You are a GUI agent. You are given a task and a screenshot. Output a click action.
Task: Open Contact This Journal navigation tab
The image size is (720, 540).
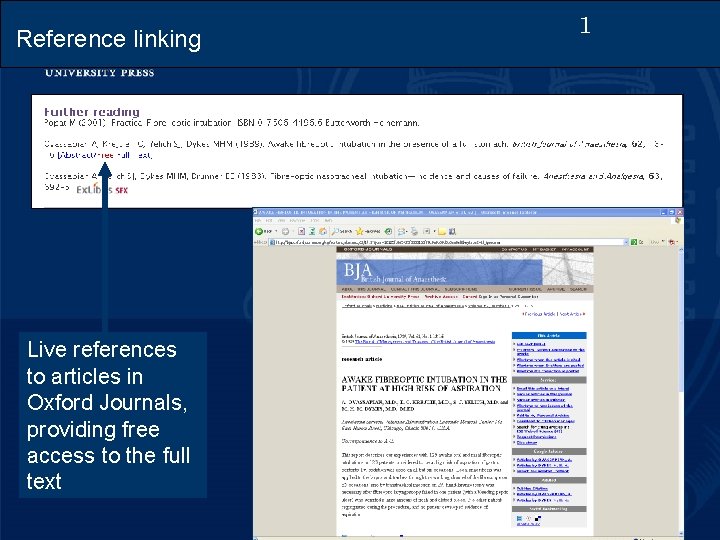415,289
